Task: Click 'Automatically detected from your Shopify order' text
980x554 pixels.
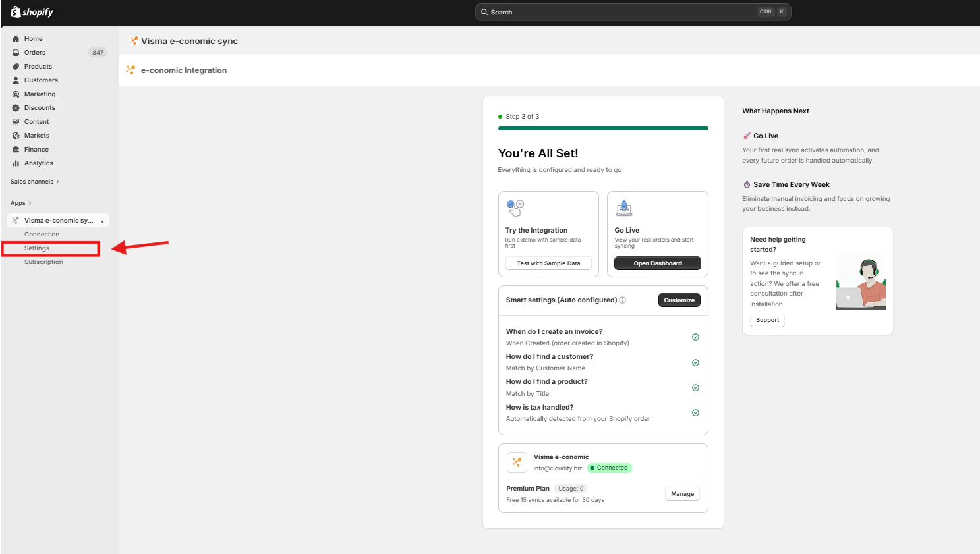Action: tap(578, 419)
